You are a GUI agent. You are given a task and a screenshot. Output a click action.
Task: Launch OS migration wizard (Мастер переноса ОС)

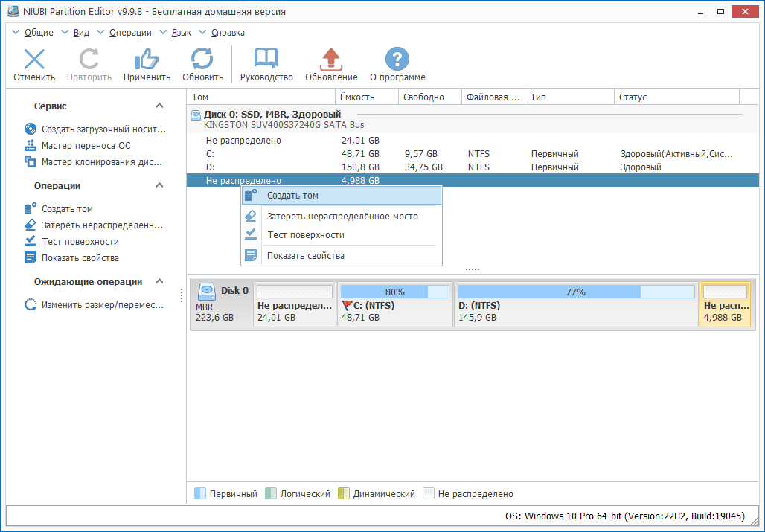click(86, 145)
